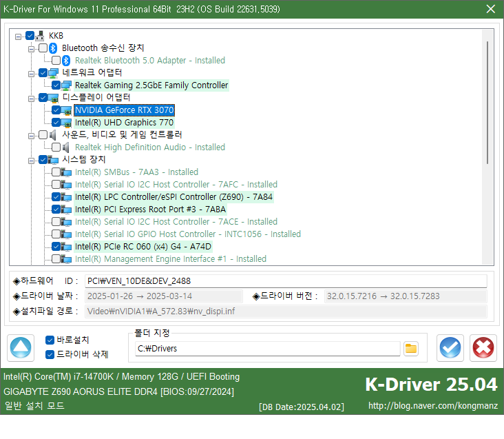The height and width of the screenshot is (439, 504).
Task: Click the 설치파일 경로 field
Action: pos(286,312)
